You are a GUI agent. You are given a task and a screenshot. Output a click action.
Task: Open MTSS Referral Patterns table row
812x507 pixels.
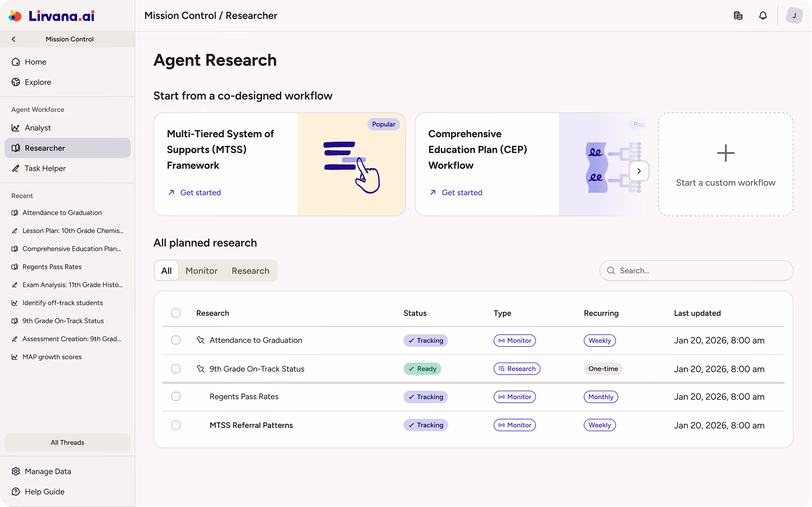(473, 425)
